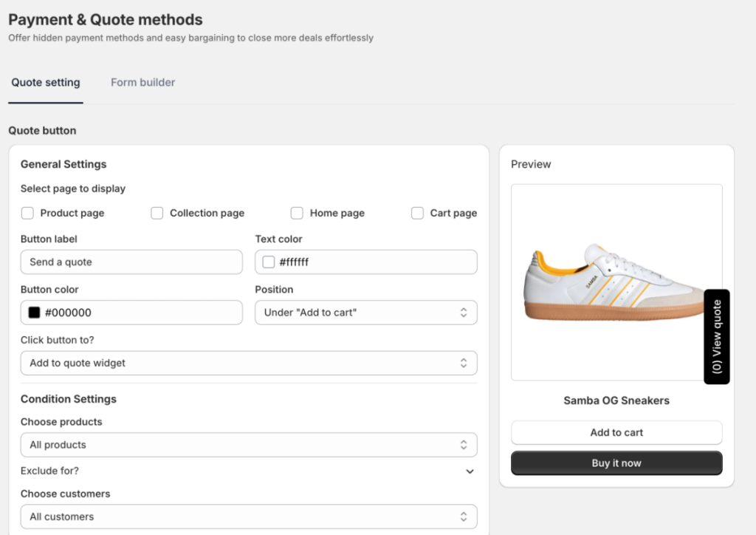Screen dimensions: 756x535
Task: Open the Choose customers dropdown
Action: (249, 517)
